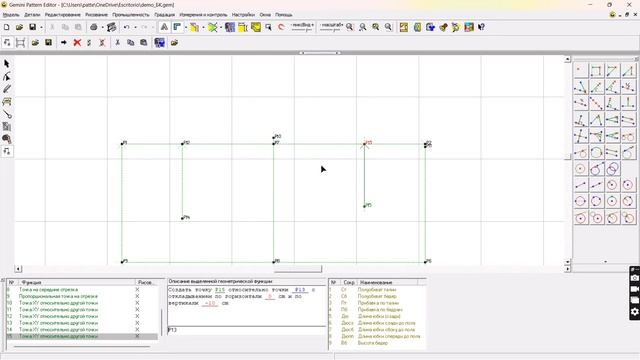This screenshot has width=640, height=360.
Task: Click the first magnifier zoom icon
Action: (x=350, y=27)
